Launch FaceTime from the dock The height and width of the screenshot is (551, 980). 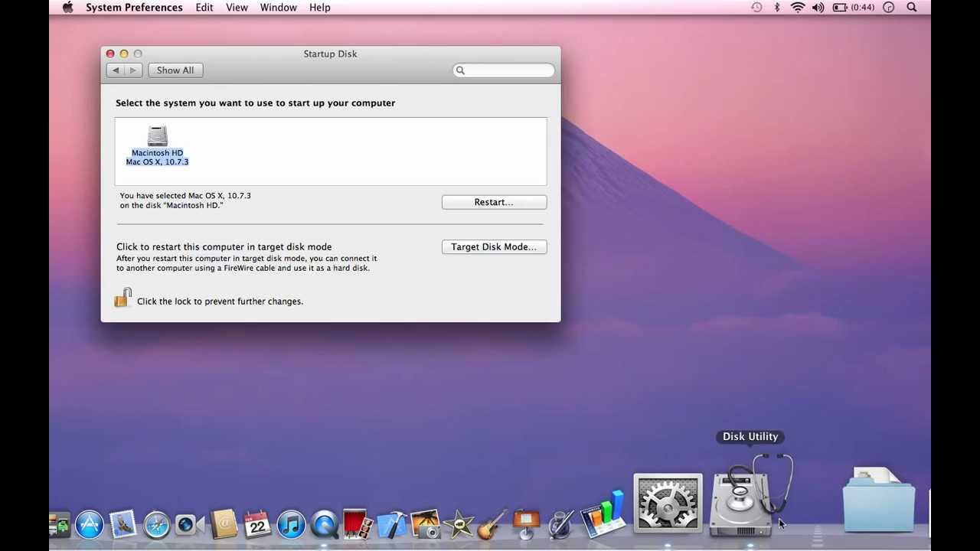point(190,525)
